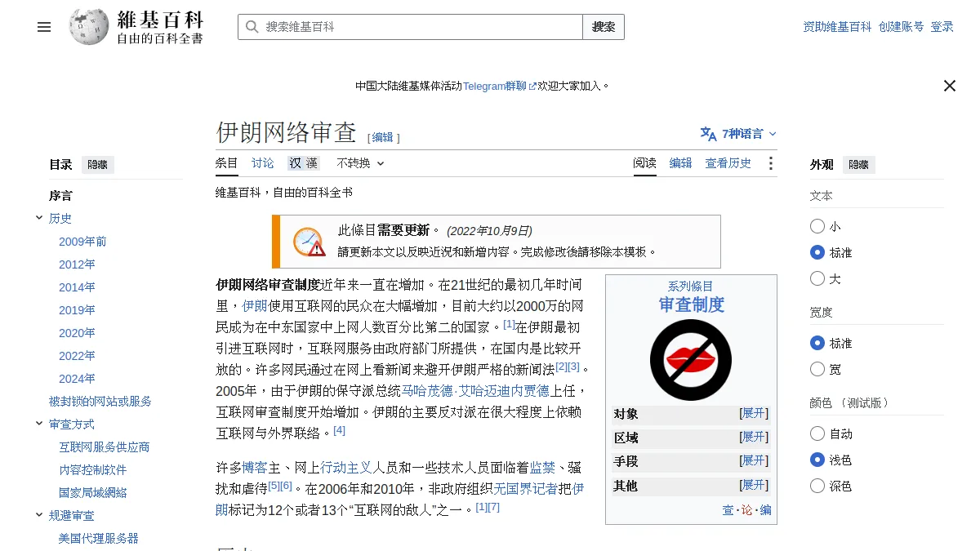Go to 2024年 in contents
This screenshot has width=980, height=551.
click(x=77, y=379)
